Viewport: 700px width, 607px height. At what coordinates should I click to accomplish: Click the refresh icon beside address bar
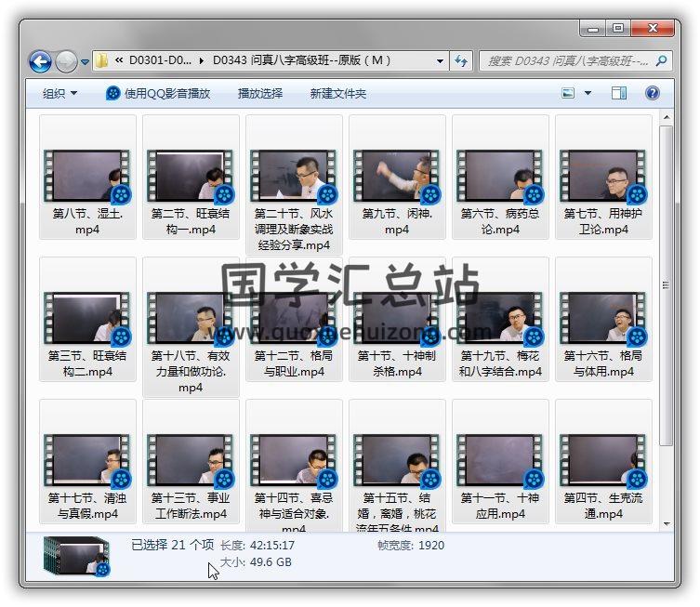462,61
